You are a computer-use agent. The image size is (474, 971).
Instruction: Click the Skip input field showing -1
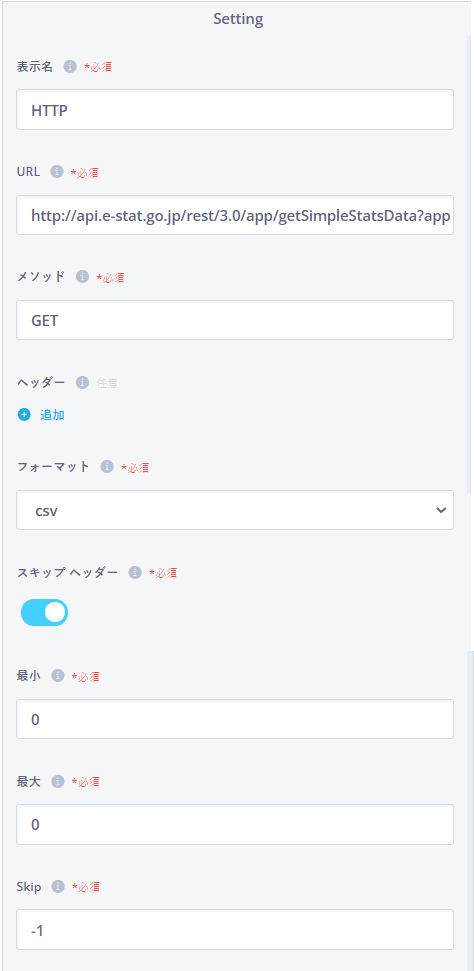[235, 930]
